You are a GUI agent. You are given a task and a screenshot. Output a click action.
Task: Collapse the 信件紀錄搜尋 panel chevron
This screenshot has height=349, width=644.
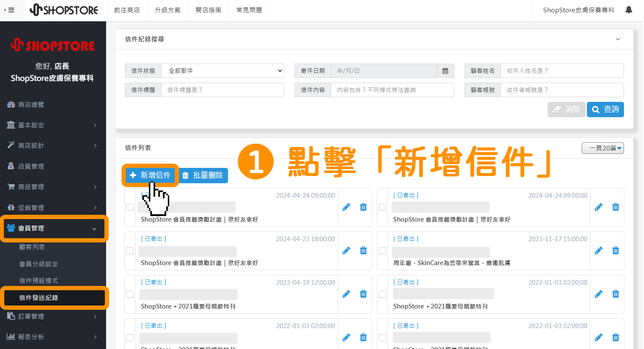click(618, 39)
